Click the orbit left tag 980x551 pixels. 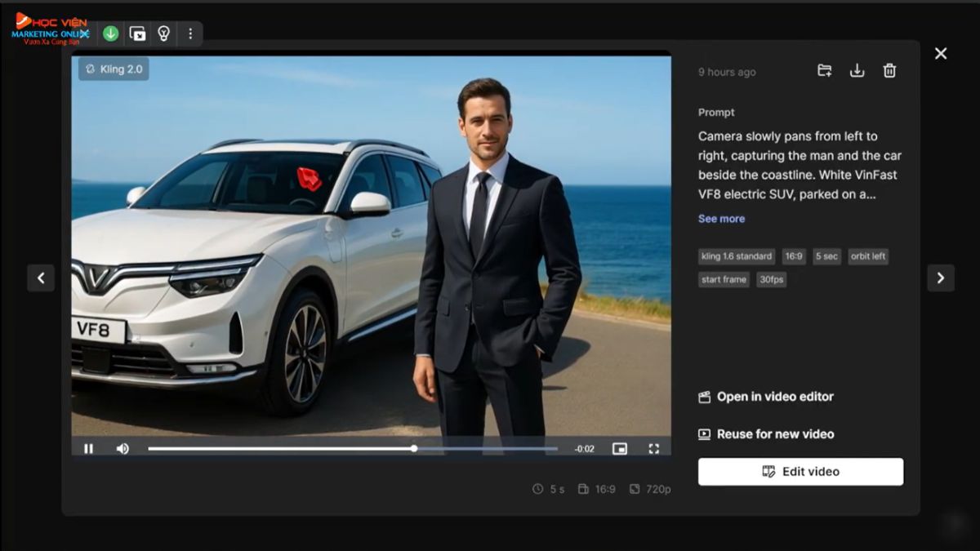[x=868, y=256]
